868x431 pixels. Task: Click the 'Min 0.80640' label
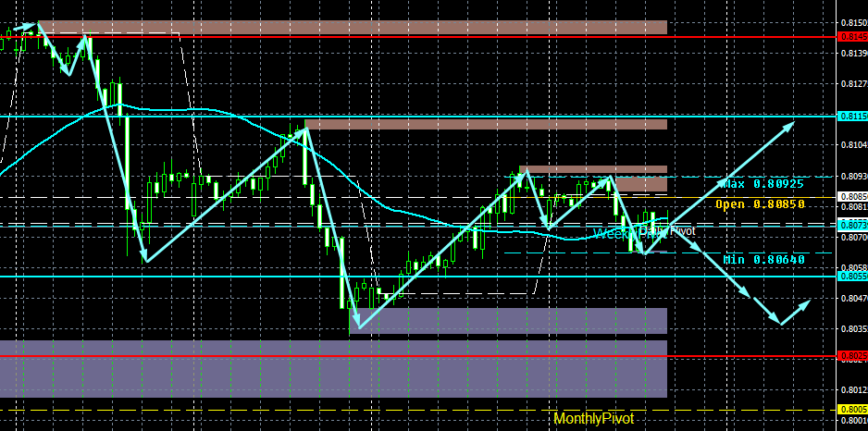tap(764, 259)
